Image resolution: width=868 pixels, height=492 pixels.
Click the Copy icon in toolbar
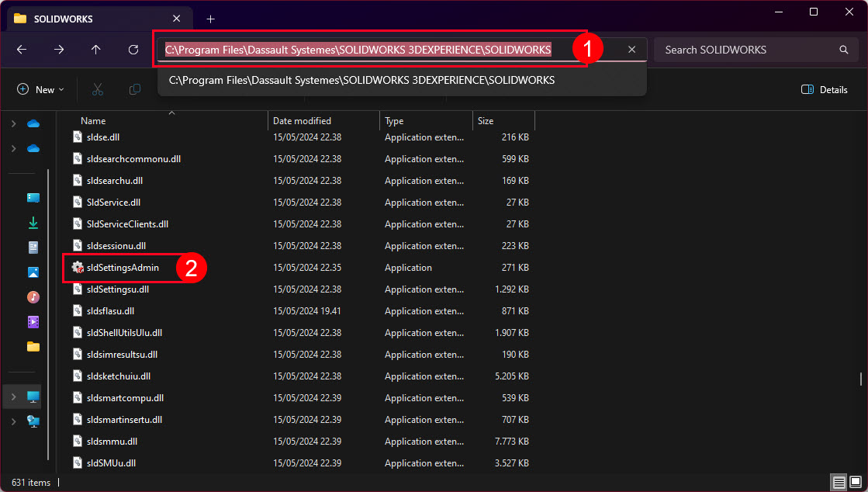point(134,90)
